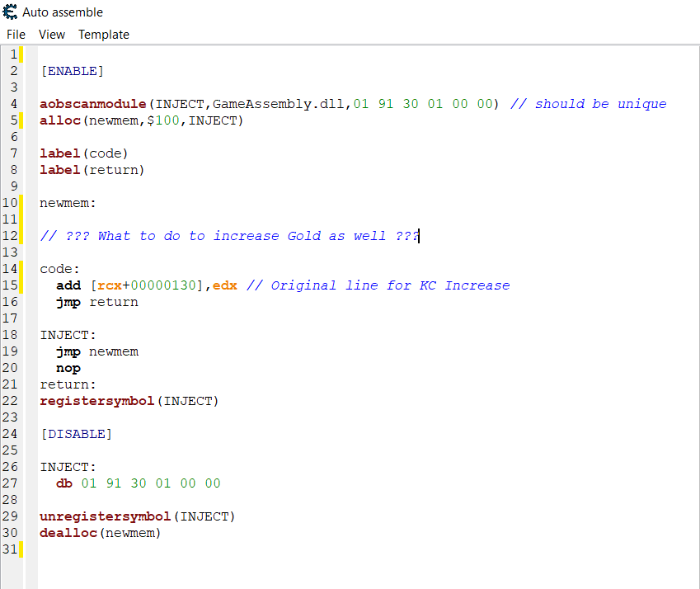Viewport: 700px width, 589px height.
Task: Click the Cheat Engine icon in title bar
Action: click(x=11, y=12)
